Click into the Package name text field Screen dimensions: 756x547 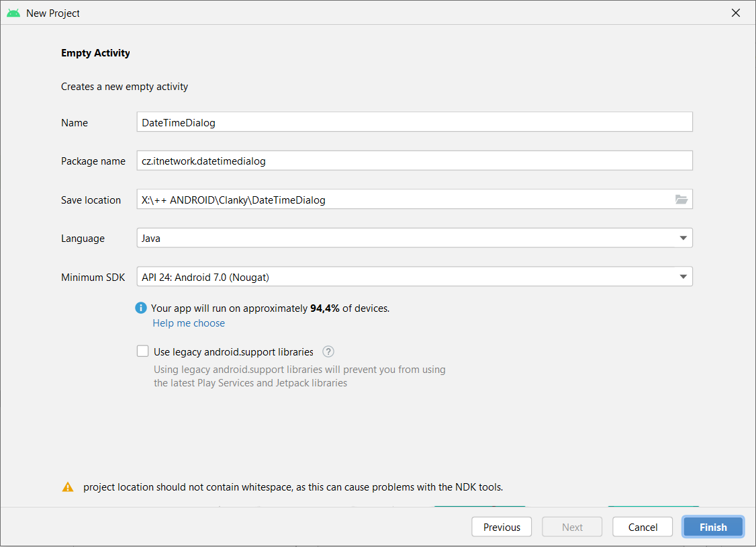414,161
